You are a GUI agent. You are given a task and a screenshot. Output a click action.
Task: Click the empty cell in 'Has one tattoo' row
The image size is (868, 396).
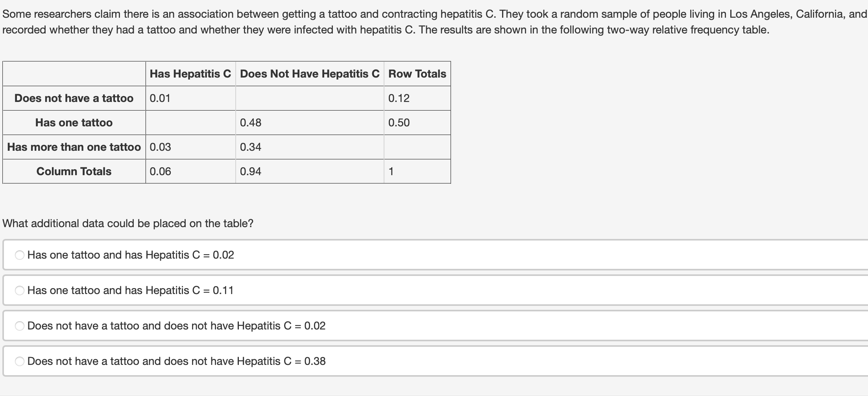click(190, 123)
